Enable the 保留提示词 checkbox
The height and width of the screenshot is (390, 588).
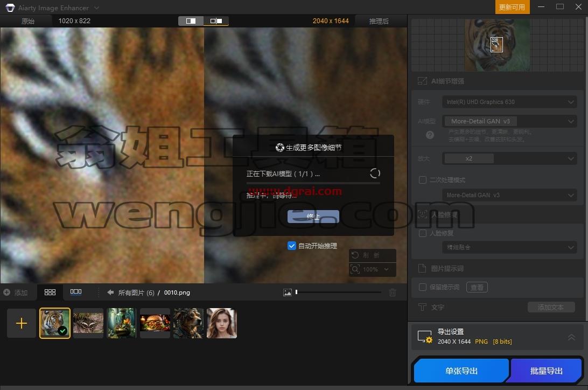[x=422, y=287]
